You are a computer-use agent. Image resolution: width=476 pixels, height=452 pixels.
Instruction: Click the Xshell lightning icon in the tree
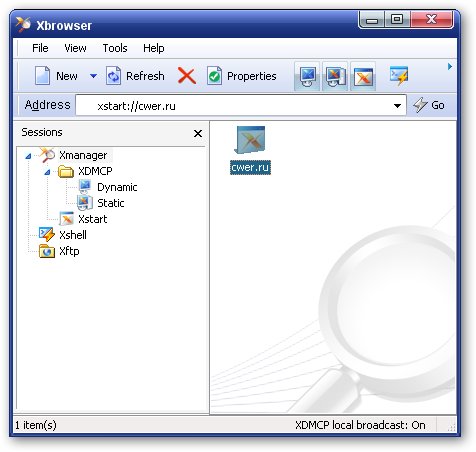[47, 234]
